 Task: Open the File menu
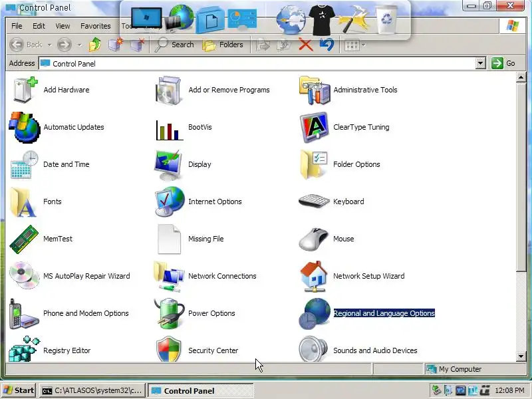tap(17, 26)
